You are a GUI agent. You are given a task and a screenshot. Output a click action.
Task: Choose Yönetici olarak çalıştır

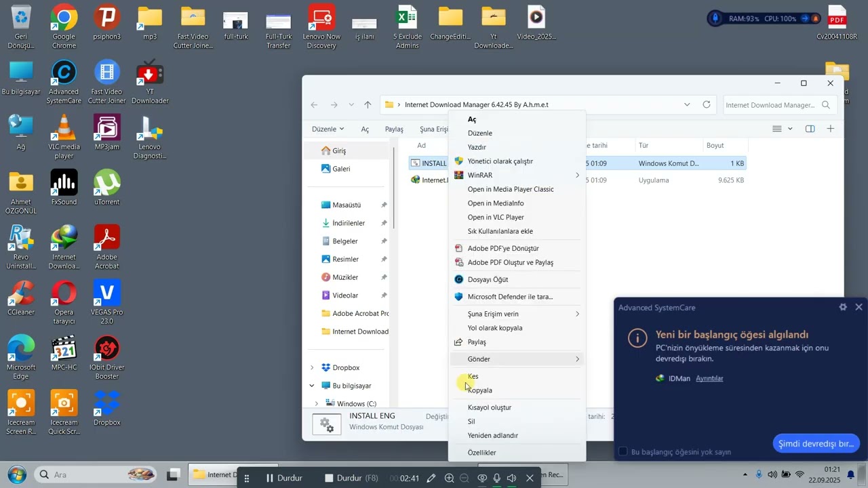coord(517,161)
